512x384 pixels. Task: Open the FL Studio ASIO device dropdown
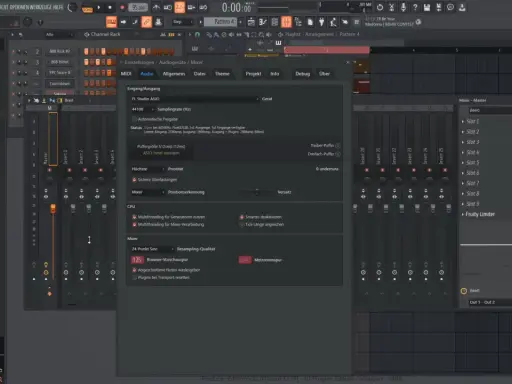pos(195,99)
